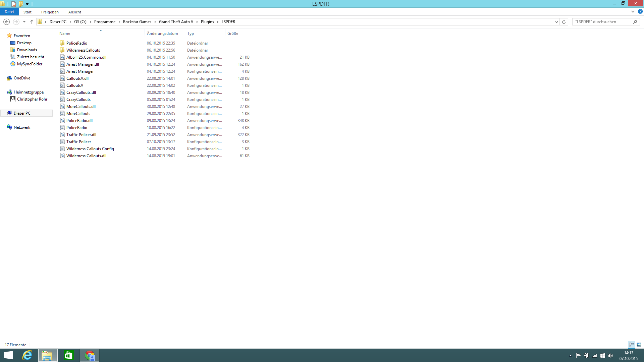Switch to details view layout
This screenshot has width=644, height=362.
tap(632, 345)
